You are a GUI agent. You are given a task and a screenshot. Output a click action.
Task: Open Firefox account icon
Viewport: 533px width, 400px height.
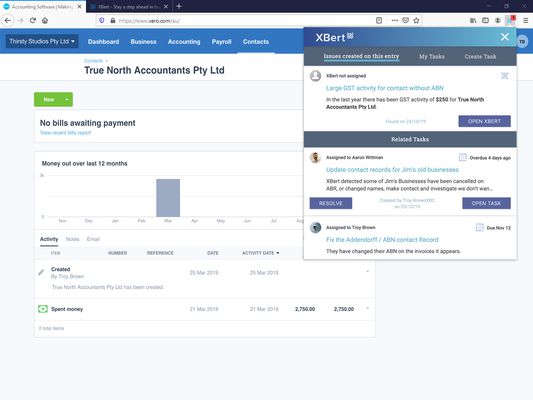coord(498,20)
